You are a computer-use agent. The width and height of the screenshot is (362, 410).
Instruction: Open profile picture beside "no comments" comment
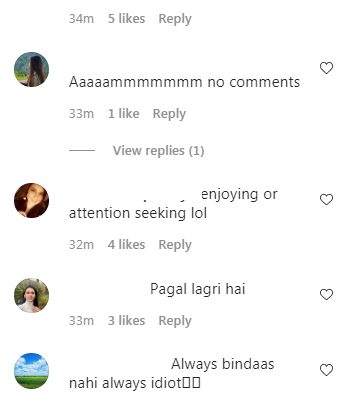point(31,69)
